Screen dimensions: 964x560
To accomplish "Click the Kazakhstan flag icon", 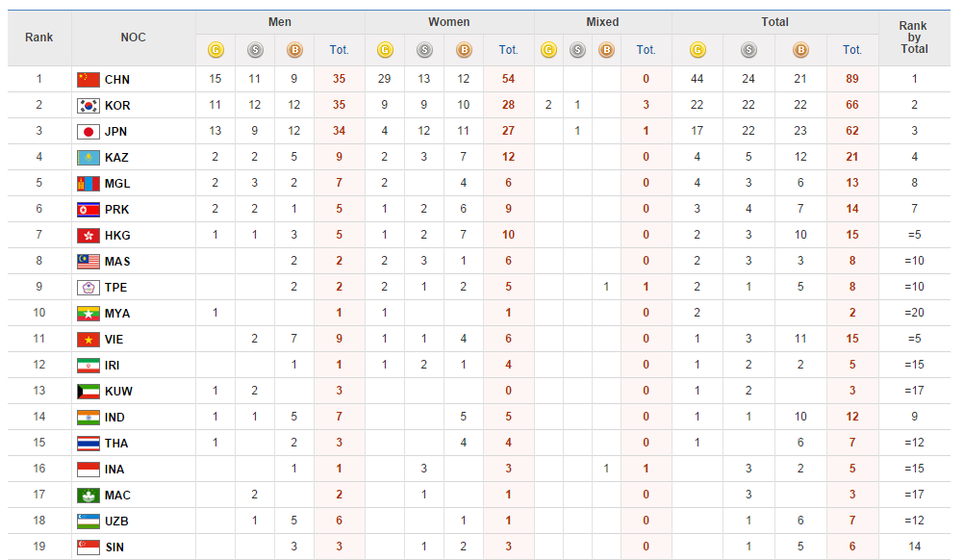I will pyautogui.click(x=89, y=158).
